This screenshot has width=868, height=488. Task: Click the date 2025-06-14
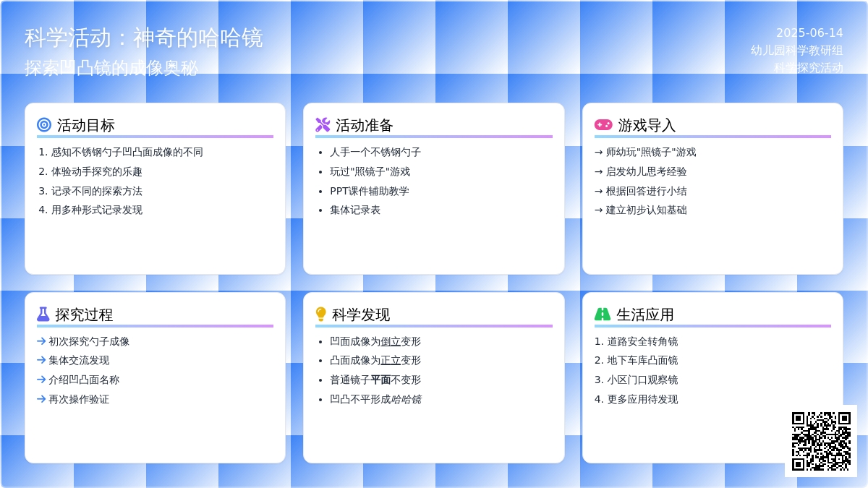coord(809,33)
